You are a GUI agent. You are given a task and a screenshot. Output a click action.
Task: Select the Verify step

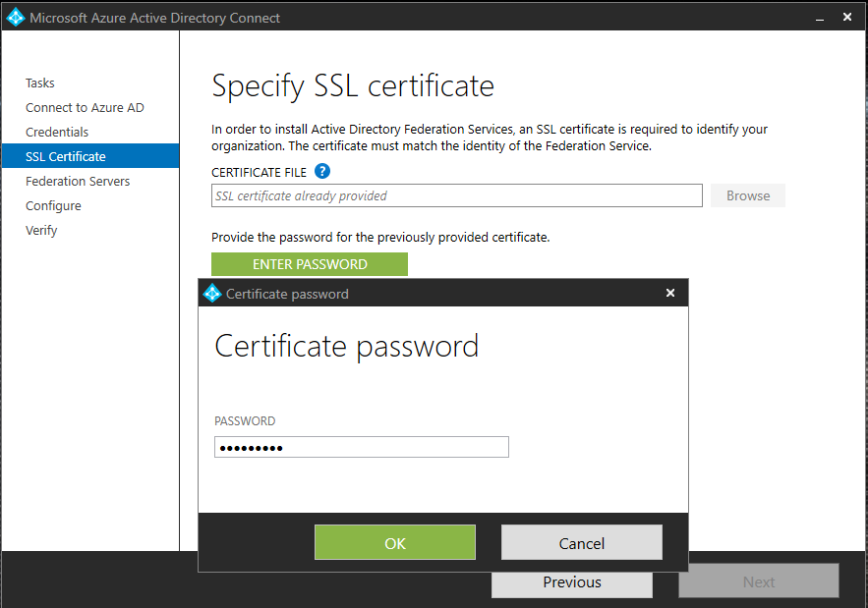tap(41, 231)
